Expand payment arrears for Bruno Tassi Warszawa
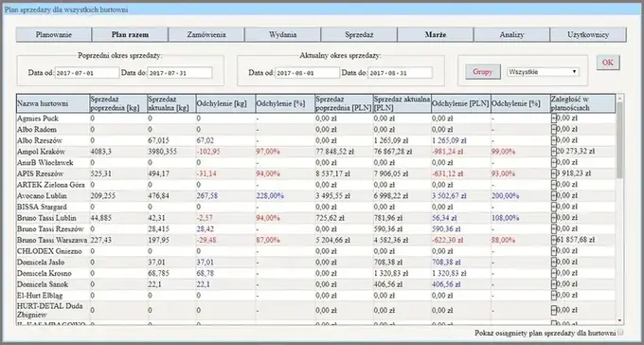Image resolution: width=644 pixels, height=345 pixels. point(553,240)
